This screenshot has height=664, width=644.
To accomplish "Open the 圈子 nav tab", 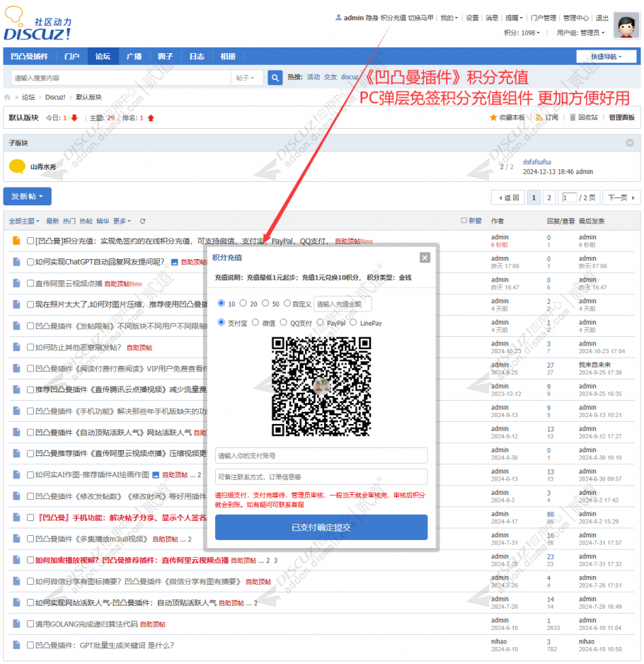I will point(166,57).
